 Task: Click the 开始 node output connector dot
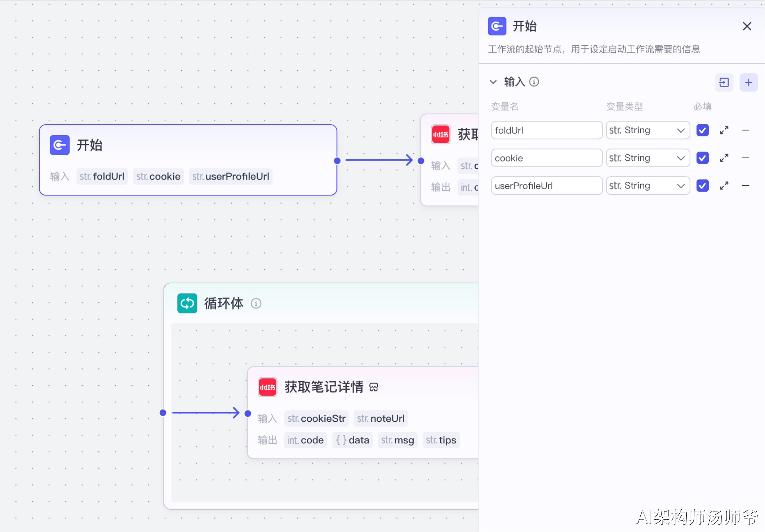tap(337, 161)
